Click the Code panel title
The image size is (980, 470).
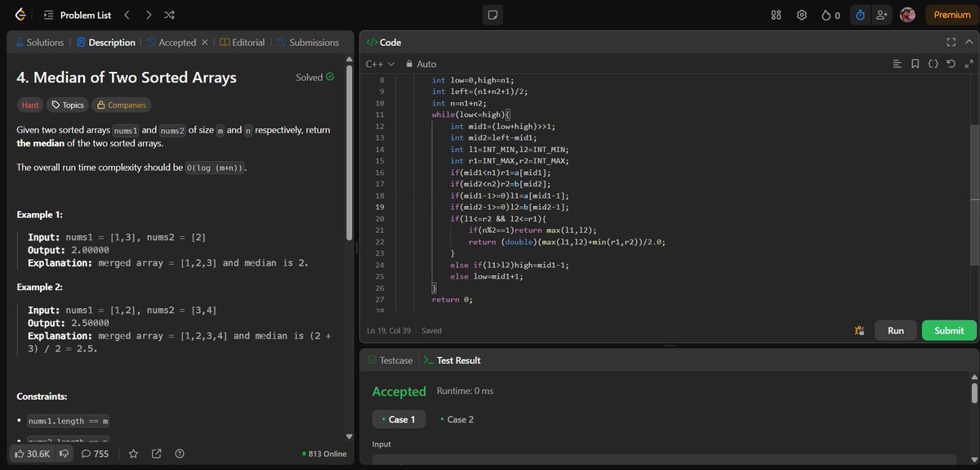[384, 43]
